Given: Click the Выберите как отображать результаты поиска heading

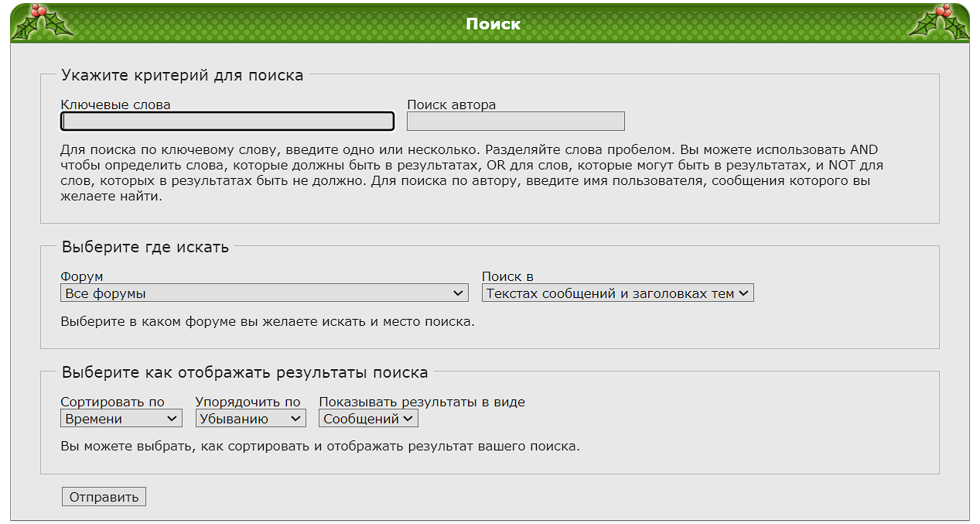Looking at the screenshot, I should (x=244, y=372).
